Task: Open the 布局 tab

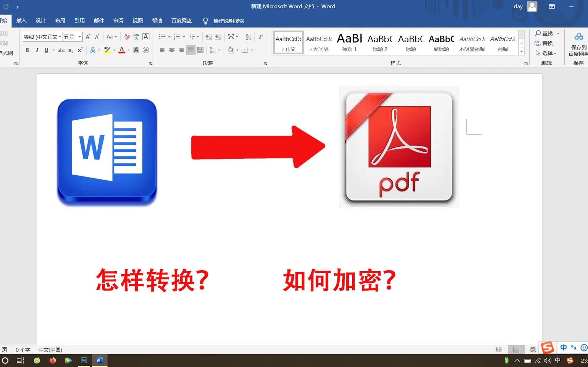Action: 60,21
